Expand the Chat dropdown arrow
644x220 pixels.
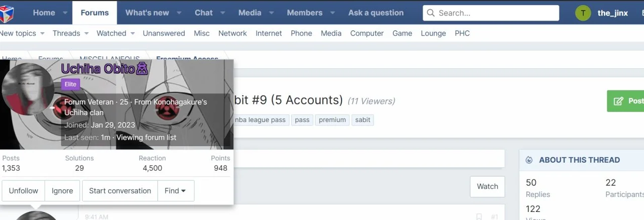(221, 13)
